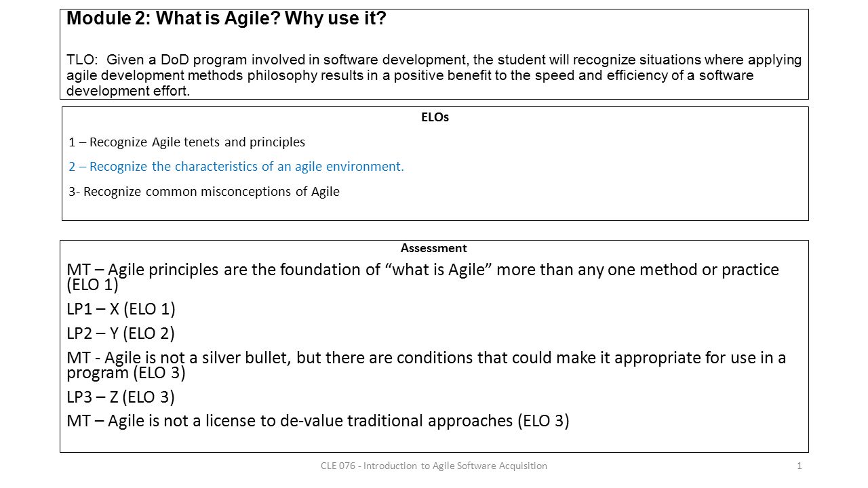Screen dimensions: 868x488
Task: Click the Assessment heading
Action: point(434,248)
